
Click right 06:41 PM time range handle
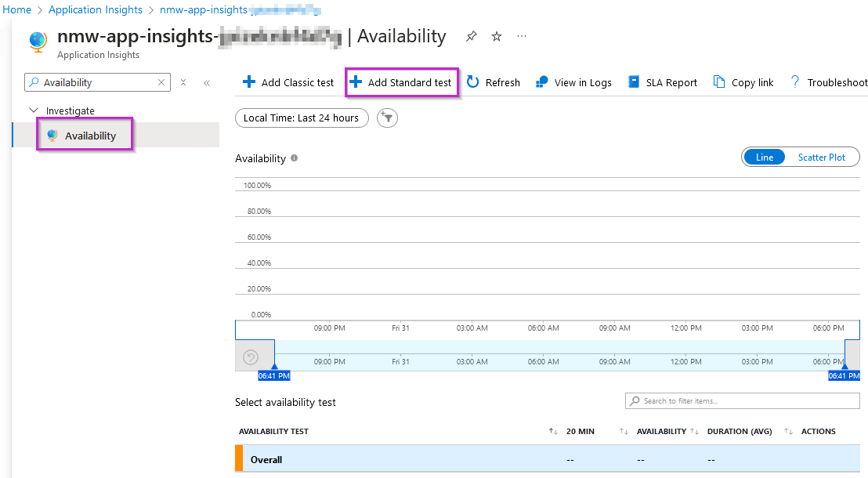click(x=844, y=375)
